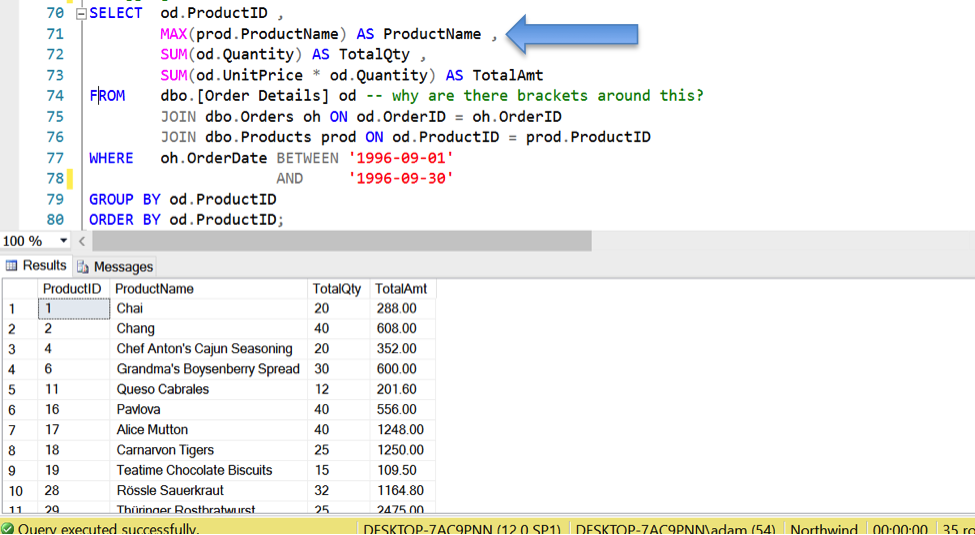Click the Query executed successfully status message

109,529
